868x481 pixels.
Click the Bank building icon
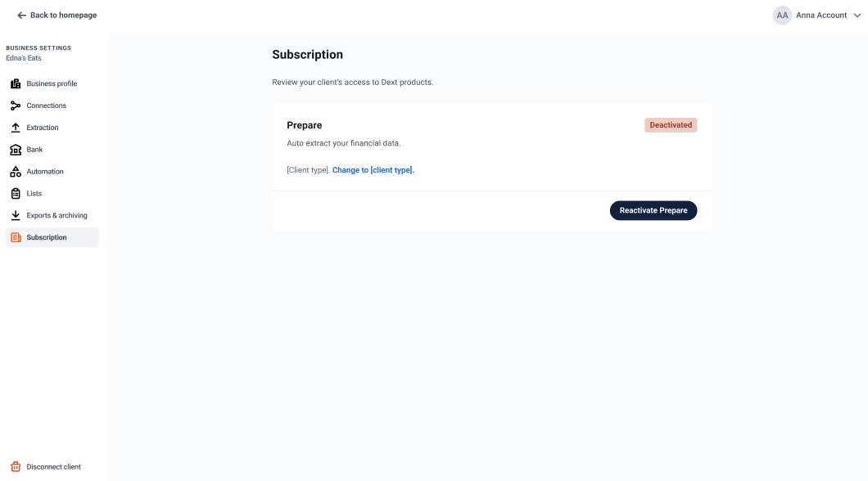click(x=16, y=150)
